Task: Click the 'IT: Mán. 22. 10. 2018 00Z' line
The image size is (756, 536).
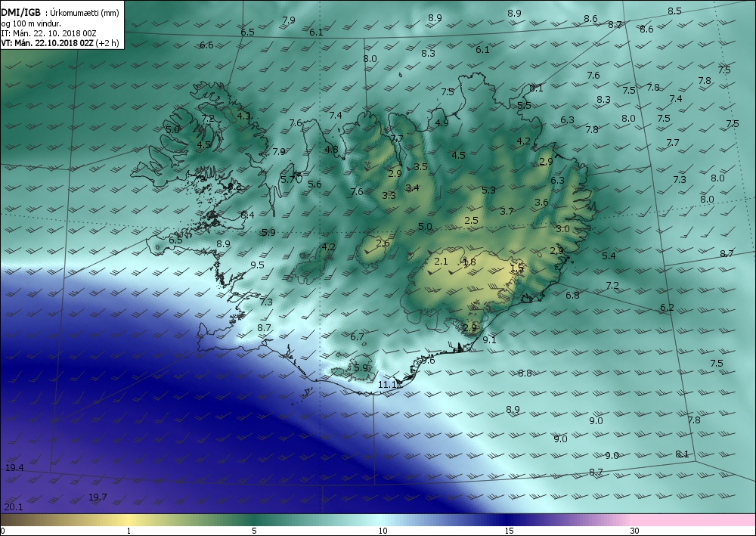Action: (x=48, y=33)
